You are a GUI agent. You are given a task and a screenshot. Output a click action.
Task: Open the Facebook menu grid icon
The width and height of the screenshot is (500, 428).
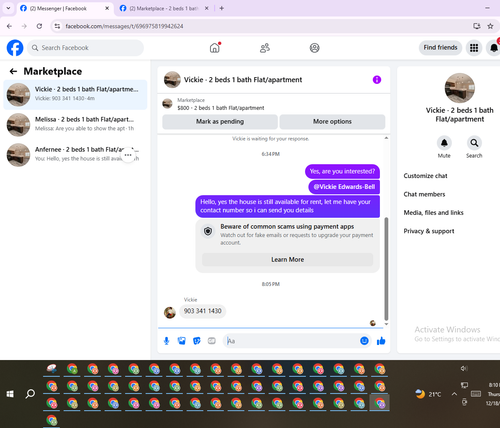[474, 48]
